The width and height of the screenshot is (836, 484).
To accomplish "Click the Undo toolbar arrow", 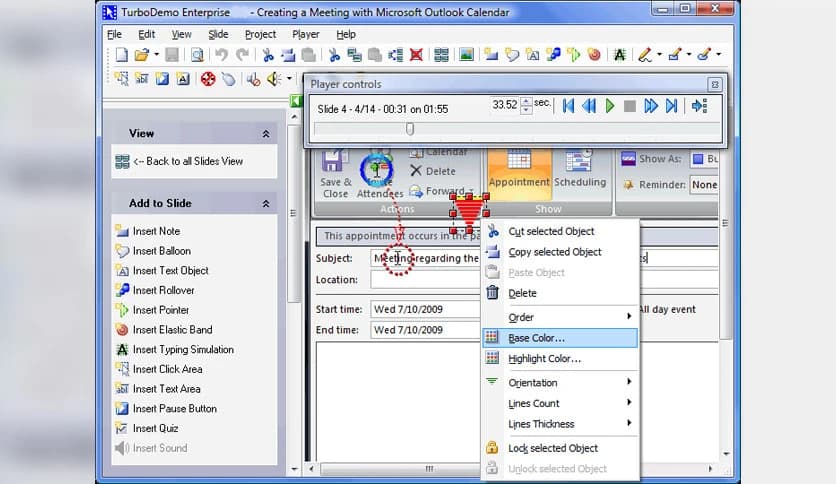I will pos(221,54).
